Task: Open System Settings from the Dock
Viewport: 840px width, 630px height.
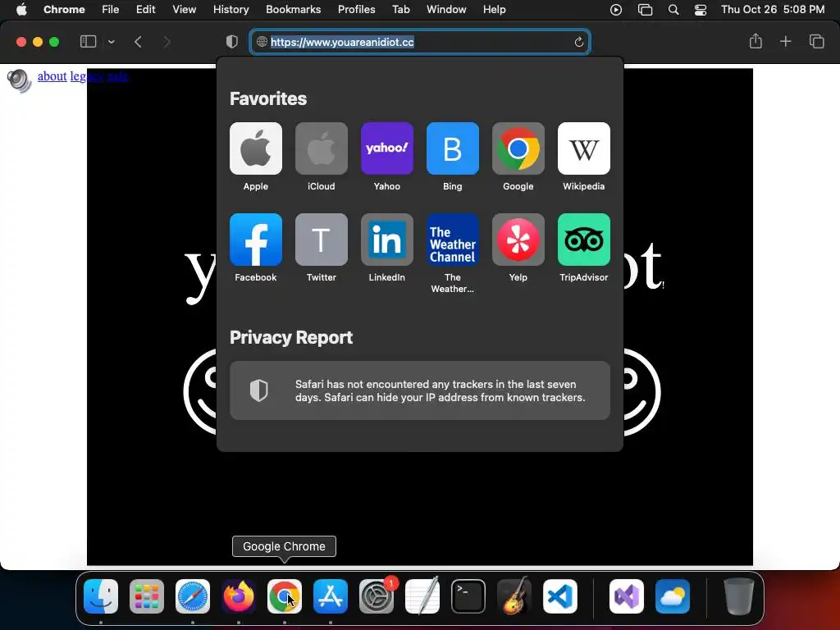Action: click(376, 596)
